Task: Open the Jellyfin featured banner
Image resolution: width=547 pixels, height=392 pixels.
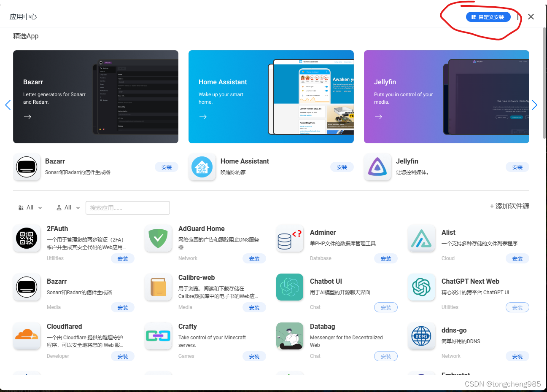Action: point(447,97)
